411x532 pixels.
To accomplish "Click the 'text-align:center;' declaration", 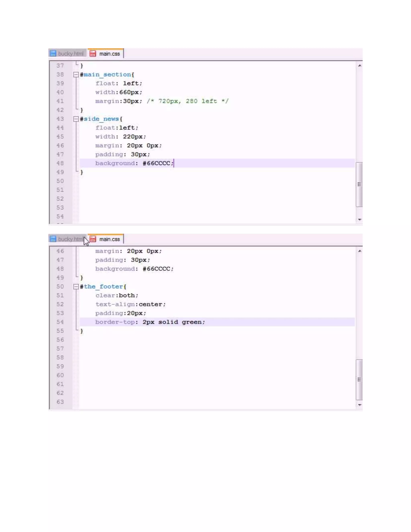I will tap(130, 304).
